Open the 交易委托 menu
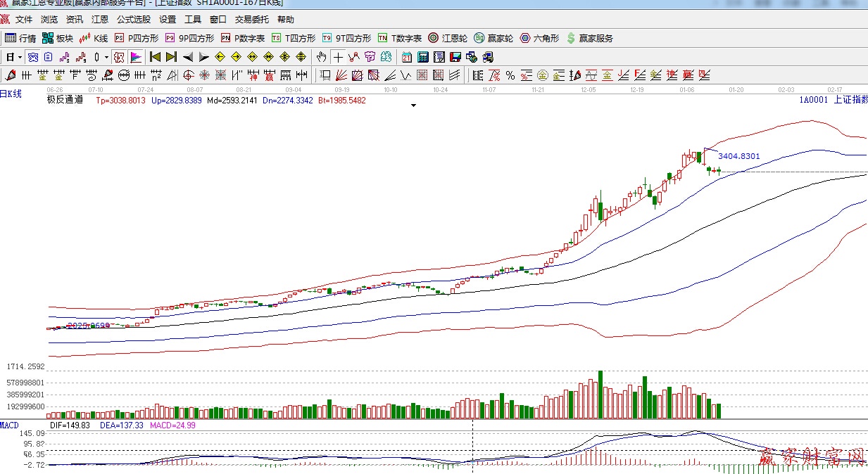The width and height of the screenshot is (868, 474). (252, 20)
